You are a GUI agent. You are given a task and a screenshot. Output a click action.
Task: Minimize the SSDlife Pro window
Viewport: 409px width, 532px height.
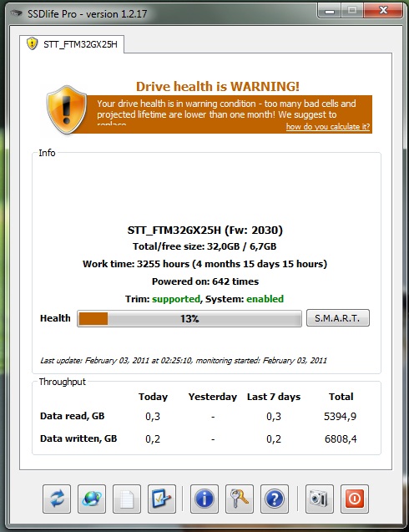pos(330,11)
